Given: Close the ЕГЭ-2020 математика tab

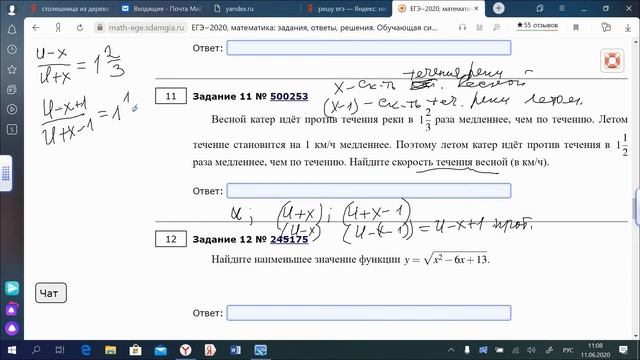Looking at the screenshot, I should click(476, 9).
